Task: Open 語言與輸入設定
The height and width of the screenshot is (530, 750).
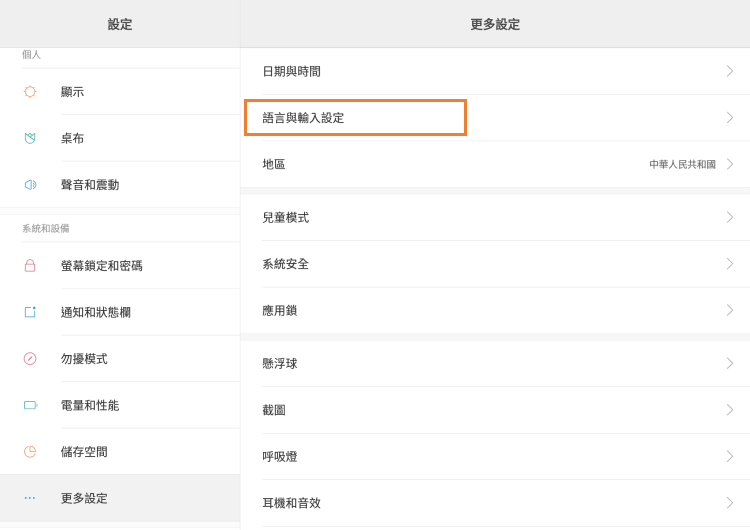Action: [x=495, y=118]
